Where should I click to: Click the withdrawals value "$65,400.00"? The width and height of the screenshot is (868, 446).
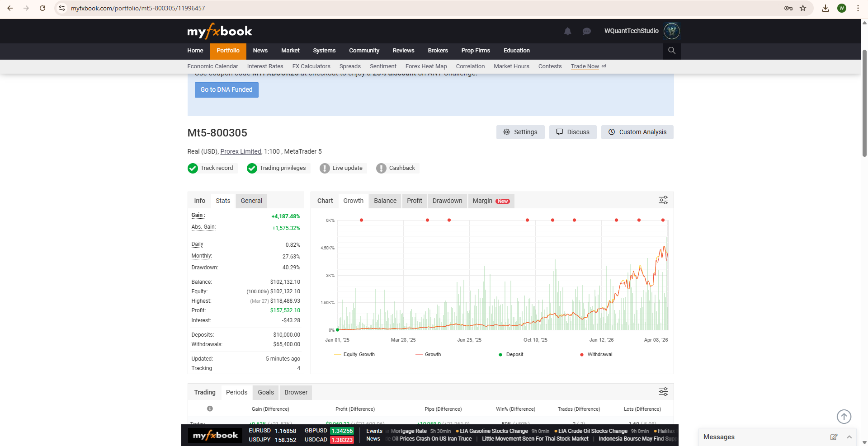[x=287, y=344]
